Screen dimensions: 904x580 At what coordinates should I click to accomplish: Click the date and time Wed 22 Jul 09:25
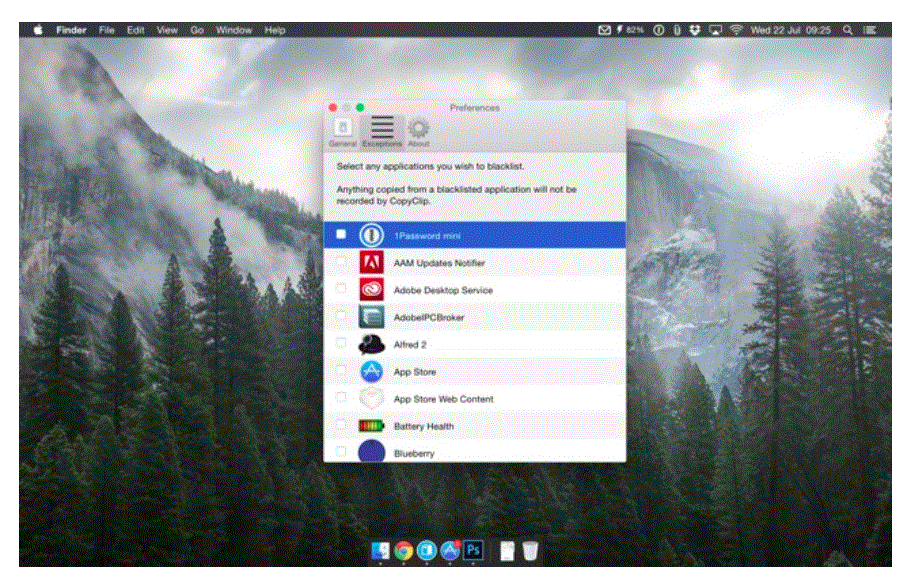pos(790,30)
